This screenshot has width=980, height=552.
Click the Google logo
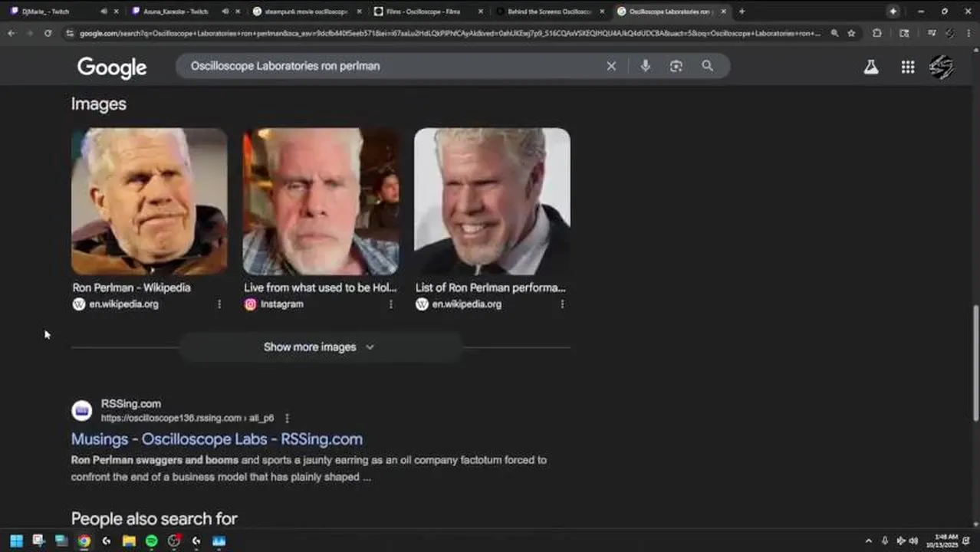tap(112, 67)
